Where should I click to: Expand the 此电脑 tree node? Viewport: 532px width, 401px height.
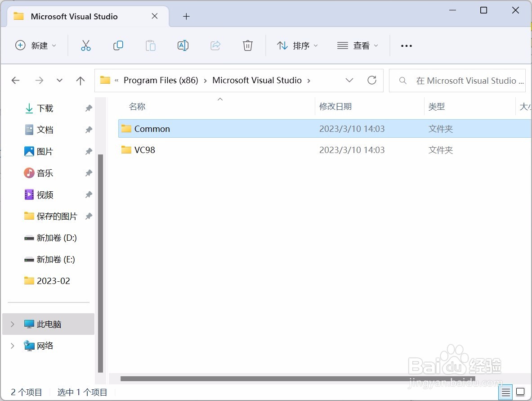(13, 324)
